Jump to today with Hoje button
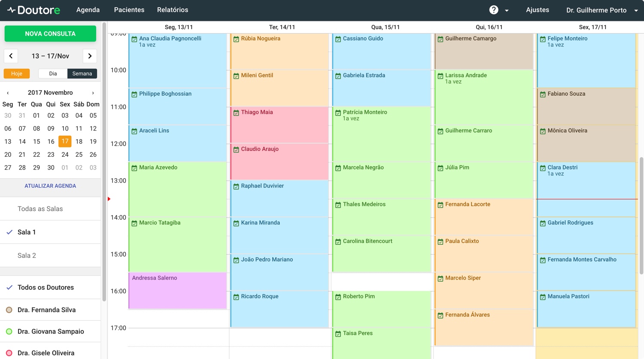Screen dimensions: 644x359 [x=17, y=73]
